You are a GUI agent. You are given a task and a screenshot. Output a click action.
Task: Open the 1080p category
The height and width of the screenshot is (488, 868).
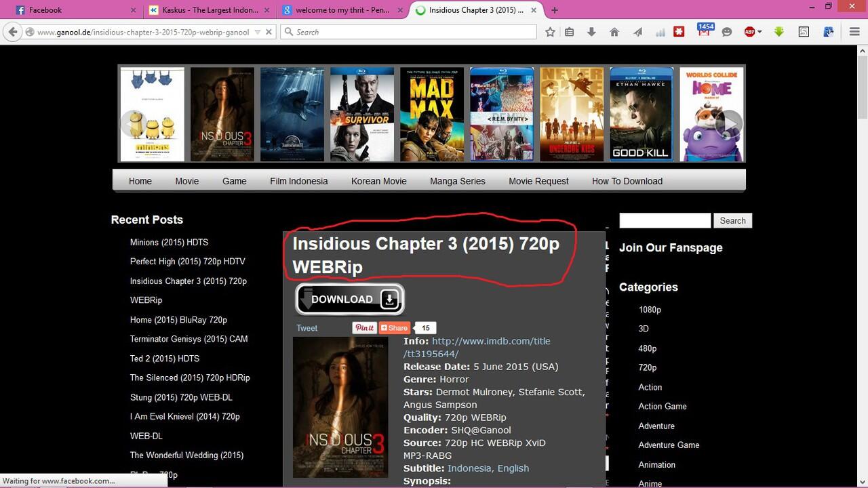point(650,310)
